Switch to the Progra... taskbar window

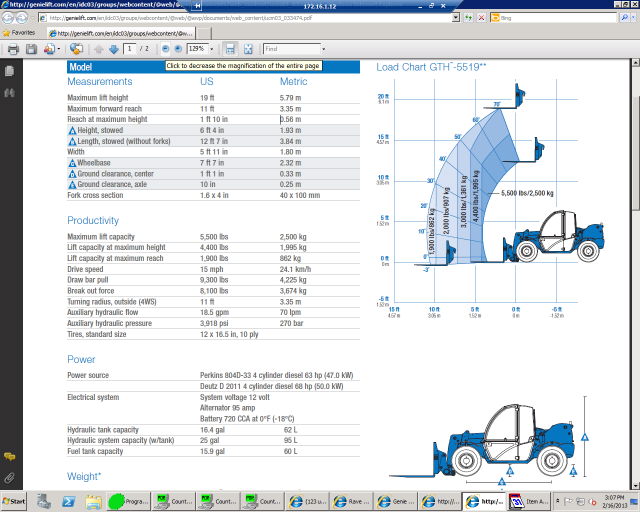pyautogui.click(x=129, y=501)
